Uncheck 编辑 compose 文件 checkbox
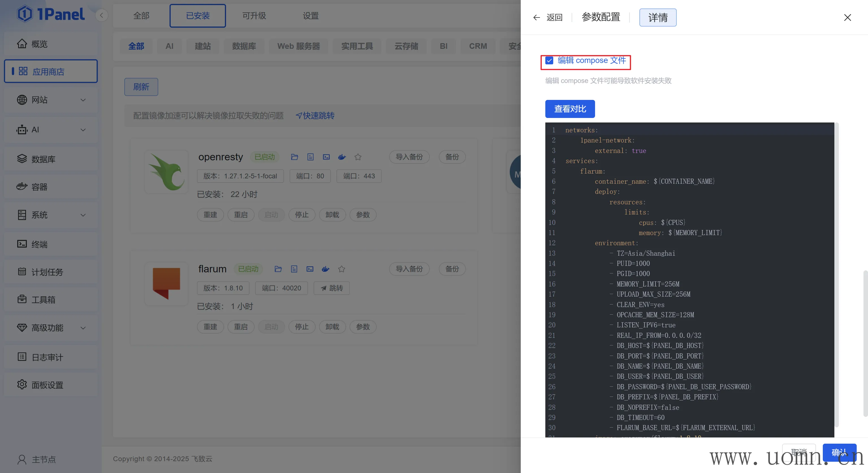The image size is (868, 473). pyautogui.click(x=549, y=61)
